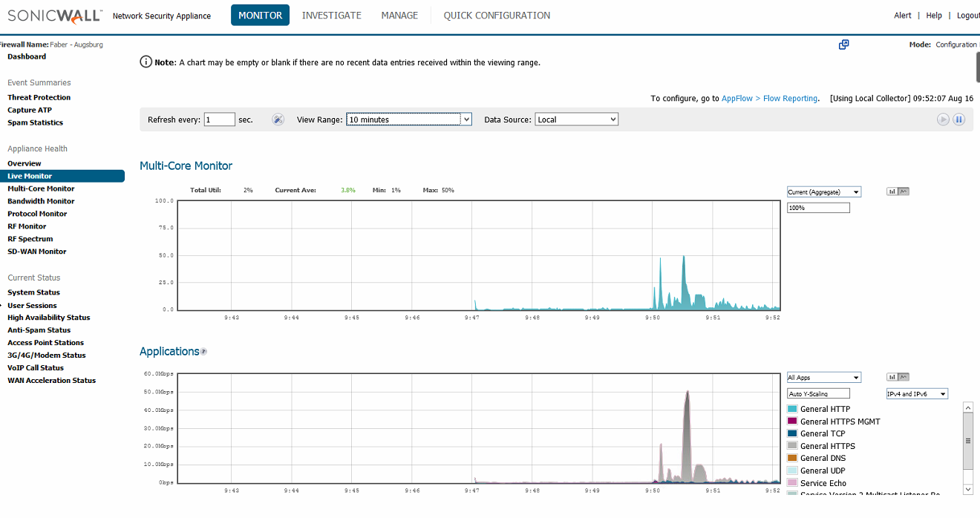980x518 pixels.
Task: Open RF Monitor in the sidebar
Action: point(27,226)
